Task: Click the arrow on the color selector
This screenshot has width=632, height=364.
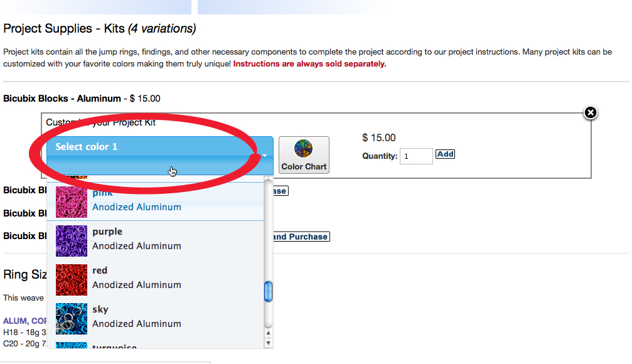Action: click(265, 155)
